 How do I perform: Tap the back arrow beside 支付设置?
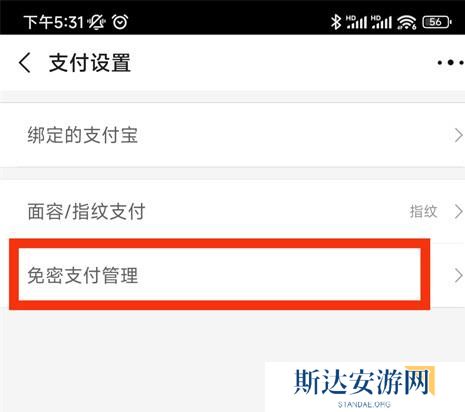point(25,63)
